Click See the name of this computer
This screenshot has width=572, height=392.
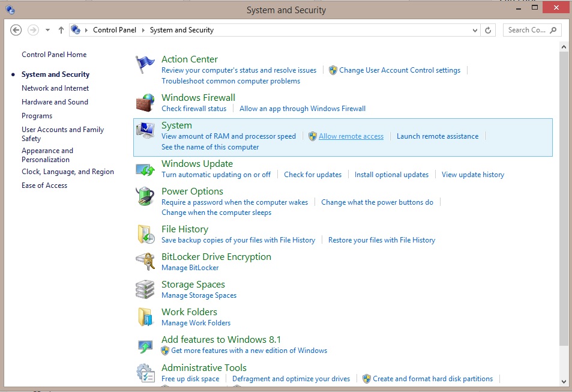click(210, 146)
